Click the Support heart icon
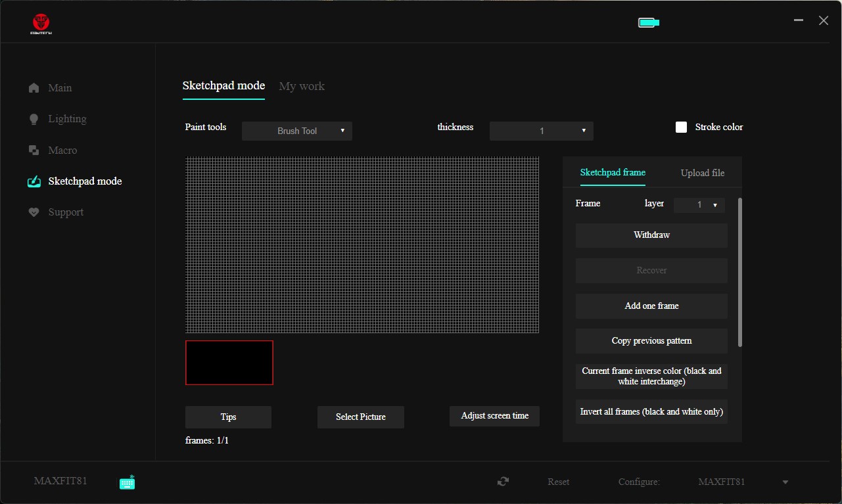This screenshot has height=504, width=842. tap(34, 212)
